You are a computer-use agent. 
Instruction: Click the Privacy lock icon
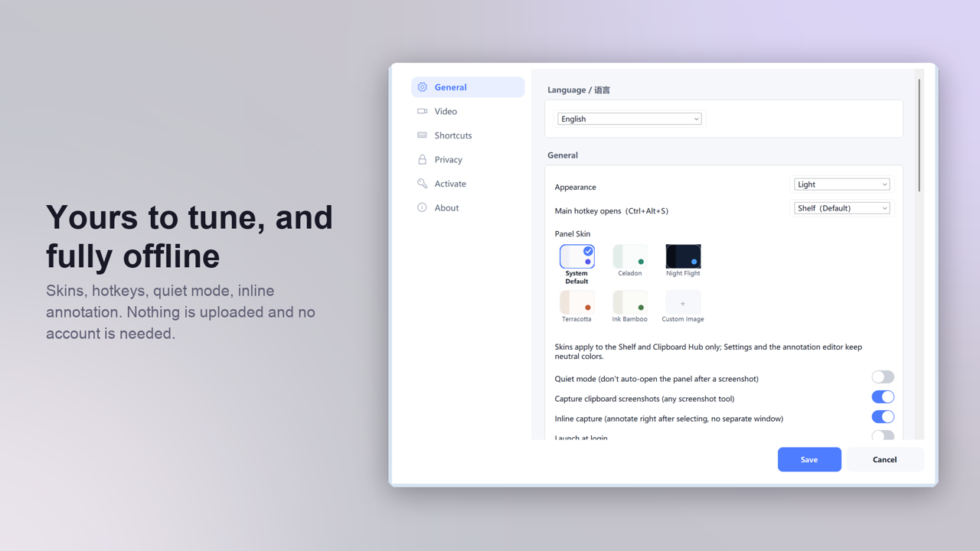[x=422, y=159]
